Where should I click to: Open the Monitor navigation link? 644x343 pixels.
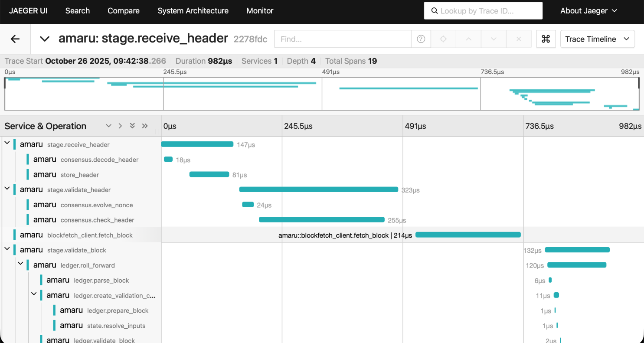tap(260, 11)
